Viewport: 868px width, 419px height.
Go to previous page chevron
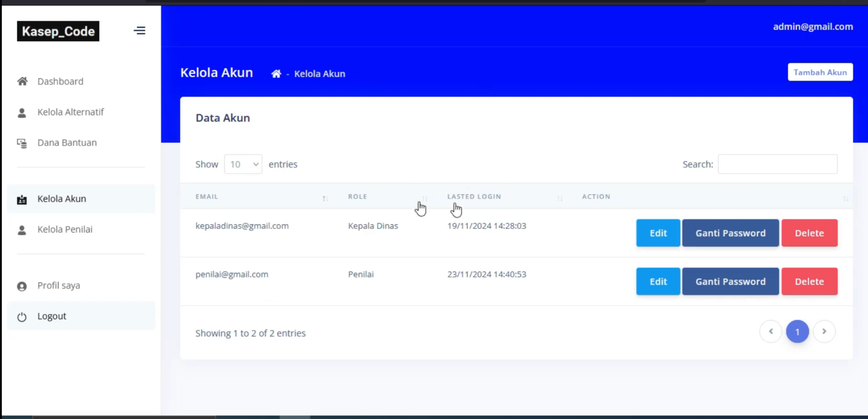point(771,331)
